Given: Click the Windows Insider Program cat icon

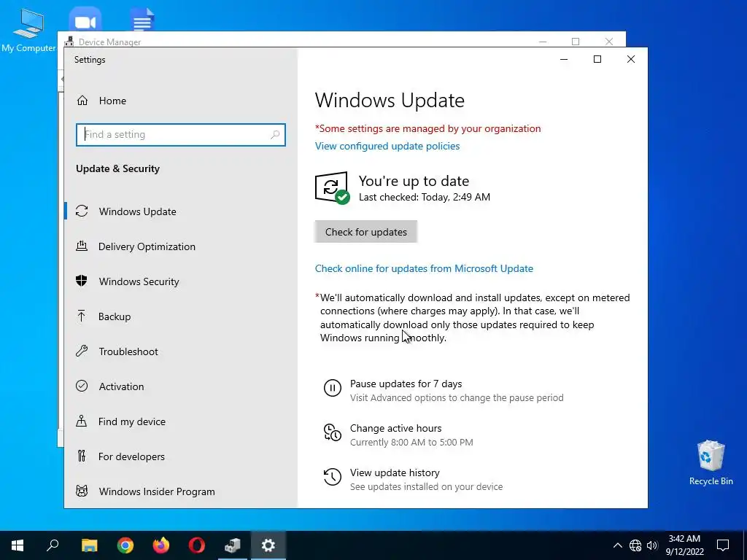Looking at the screenshot, I should click(82, 491).
